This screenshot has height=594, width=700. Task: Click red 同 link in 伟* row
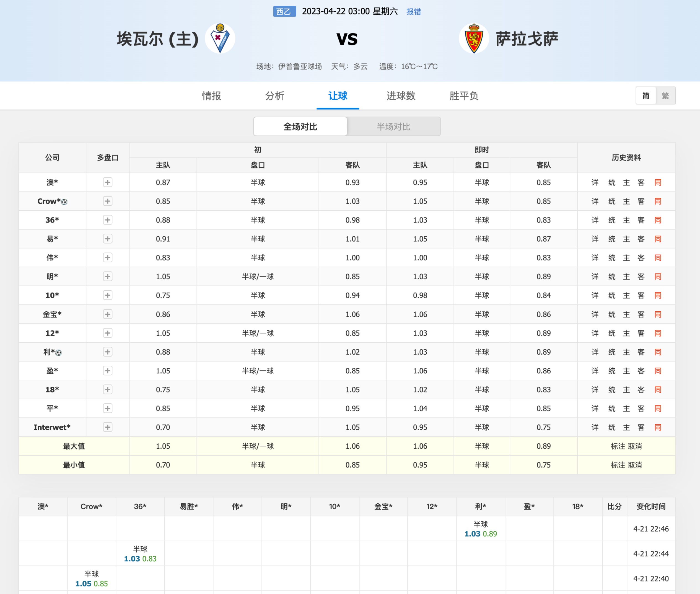coord(658,258)
